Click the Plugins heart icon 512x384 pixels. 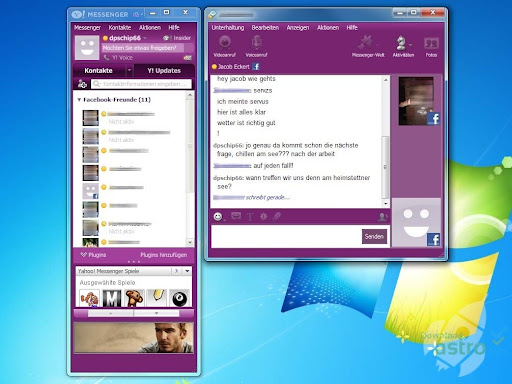pos(83,255)
